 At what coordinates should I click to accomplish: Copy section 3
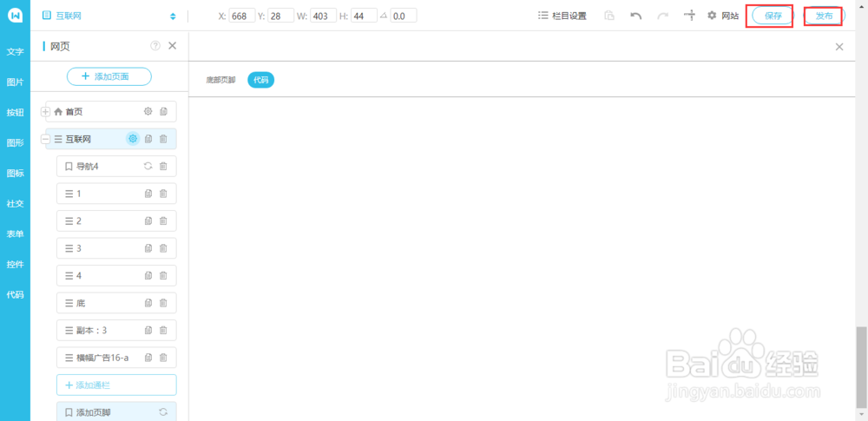tap(148, 248)
